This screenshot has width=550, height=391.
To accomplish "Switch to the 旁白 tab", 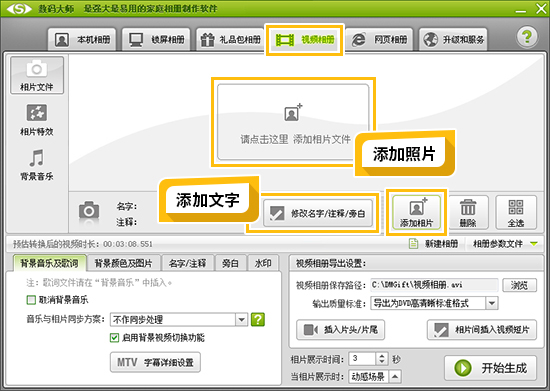I will point(230,263).
